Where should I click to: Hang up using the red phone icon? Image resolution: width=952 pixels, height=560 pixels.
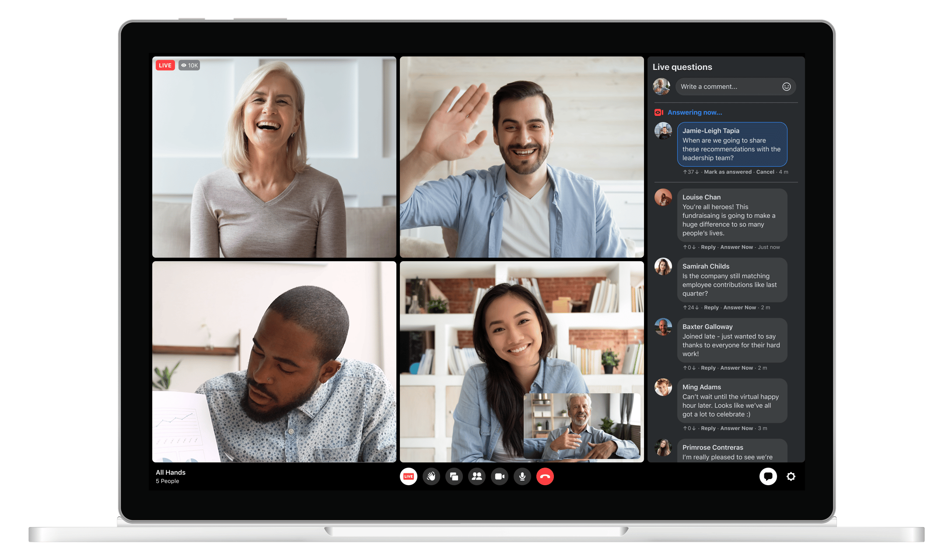point(545,476)
